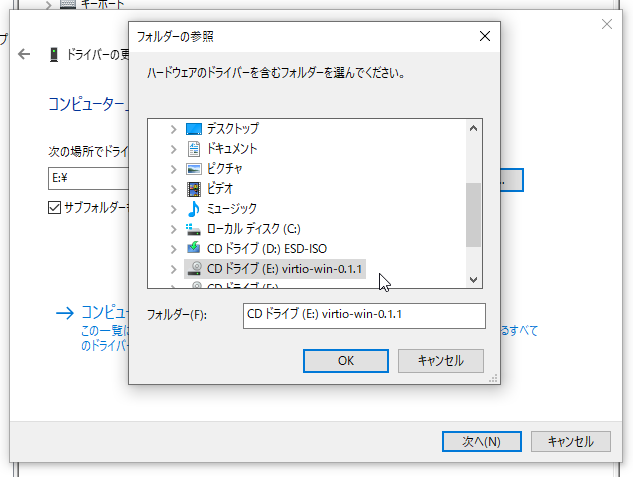The width and height of the screenshot is (633, 477).
Task: Expand the ピクチャ tree node
Action: point(174,169)
